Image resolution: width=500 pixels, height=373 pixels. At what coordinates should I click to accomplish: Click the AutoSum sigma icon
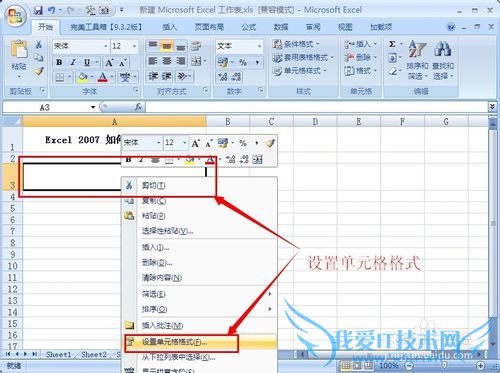(392, 44)
